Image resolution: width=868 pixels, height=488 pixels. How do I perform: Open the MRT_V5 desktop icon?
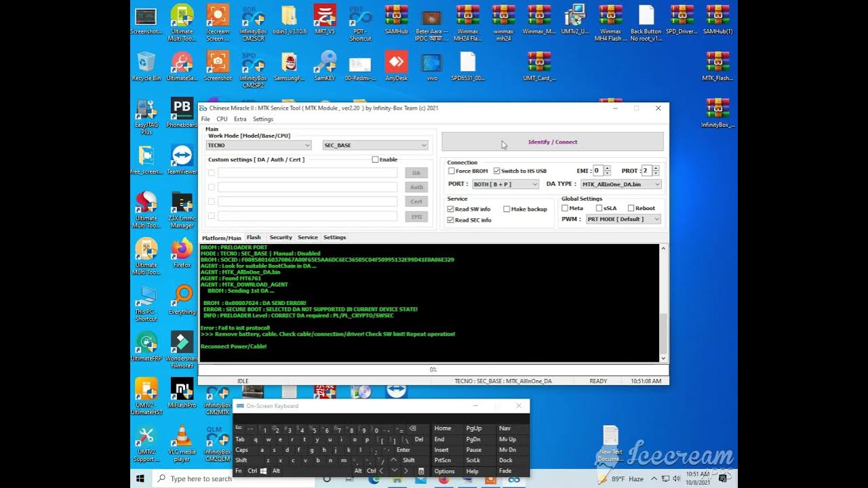coord(325,19)
